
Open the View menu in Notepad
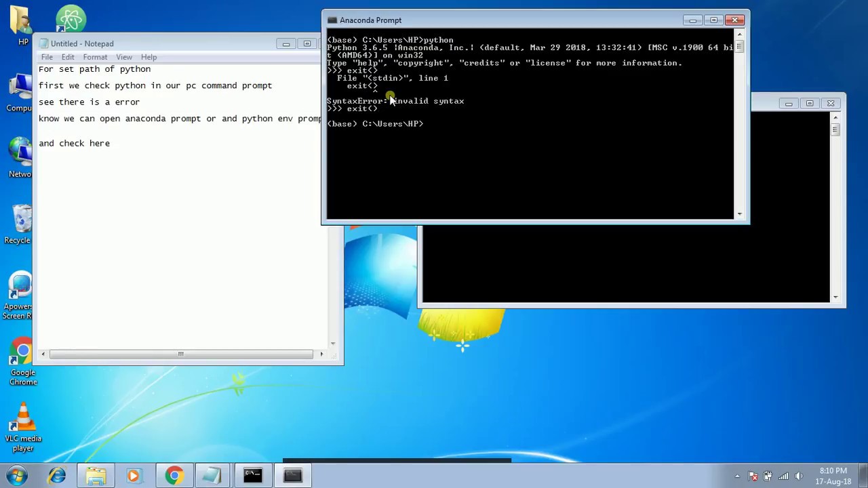[123, 57]
